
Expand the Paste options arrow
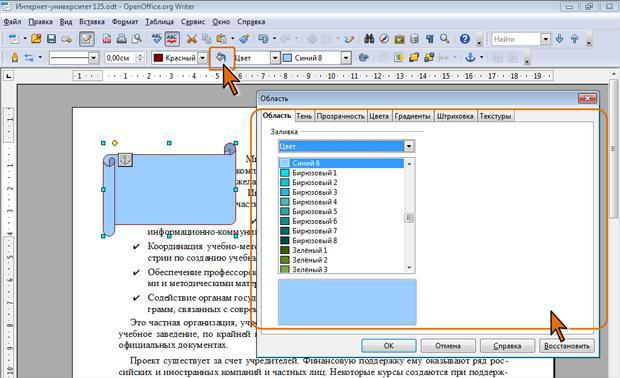click(232, 39)
